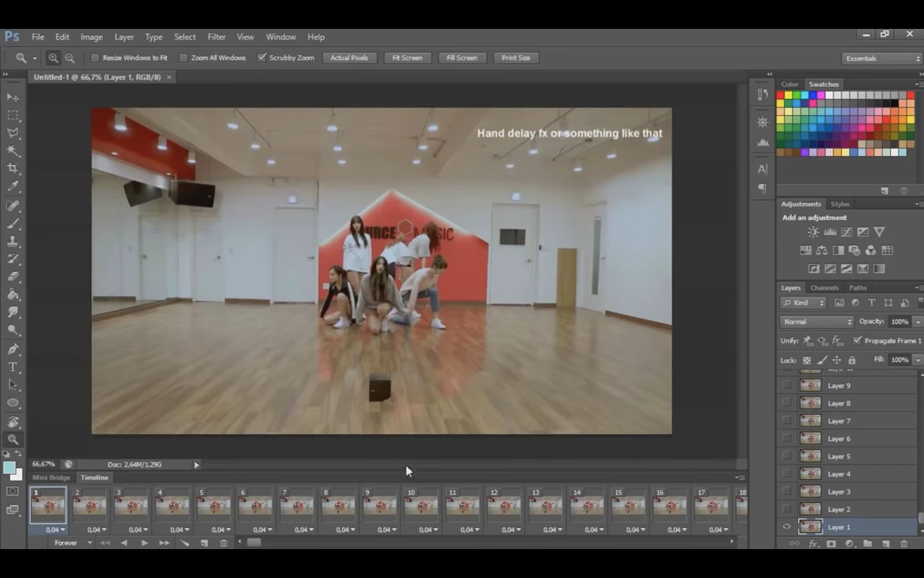Show Layer 2 visibility
This screenshot has width=924, height=578.
[x=787, y=509]
